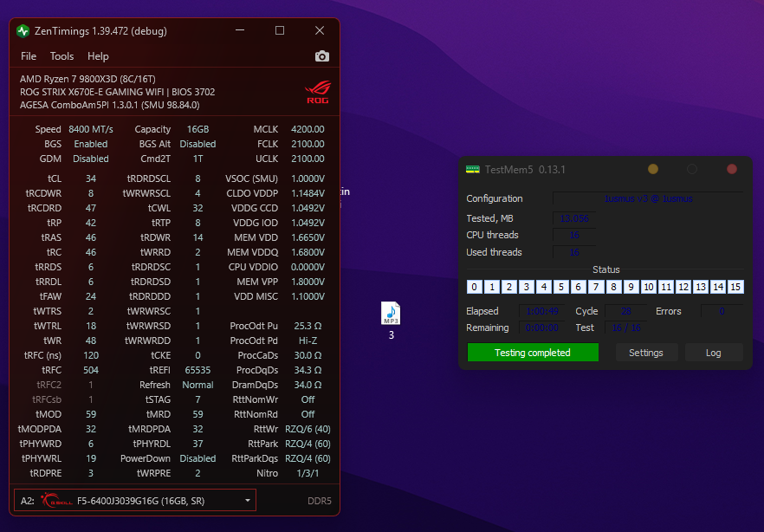Click thread status box 10
Screen dimensions: 764x532
tap(649, 287)
